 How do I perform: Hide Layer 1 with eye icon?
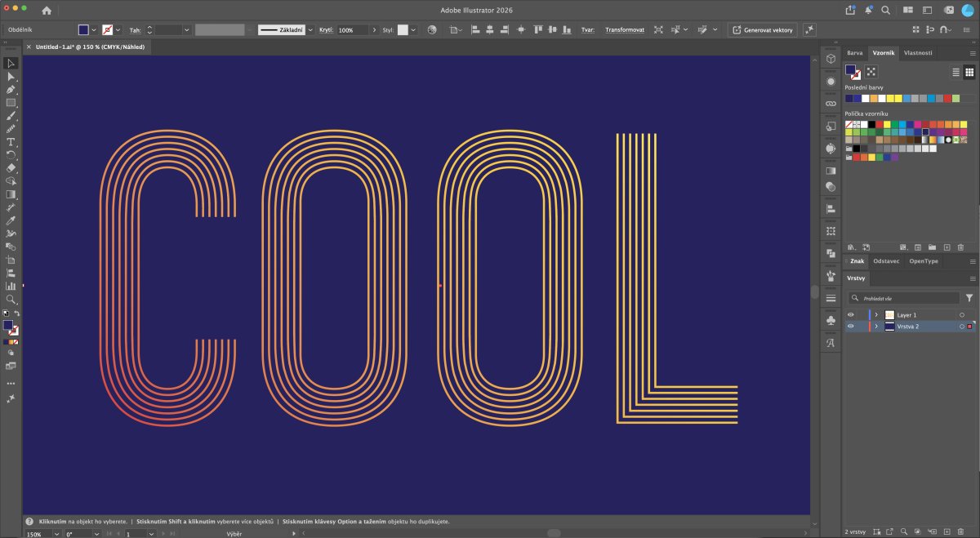click(x=851, y=314)
